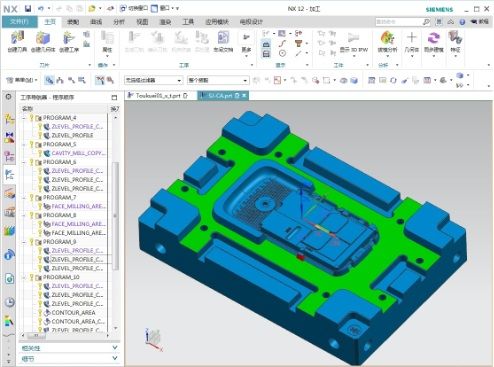494x367 pixels.
Task: Click the Create Tool (创建刀具) ribbon icon
Action: (17, 41)
